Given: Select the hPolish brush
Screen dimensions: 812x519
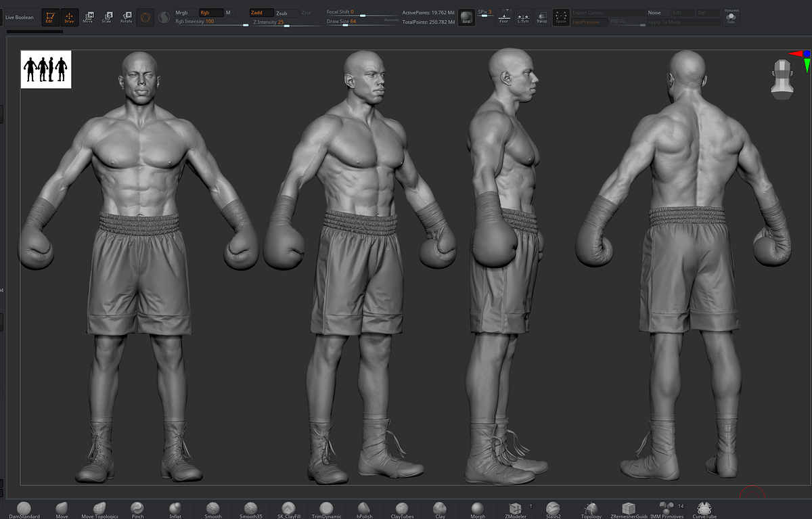Looking at the screenshot, I should pyautogui.click(x=364, y=510).
